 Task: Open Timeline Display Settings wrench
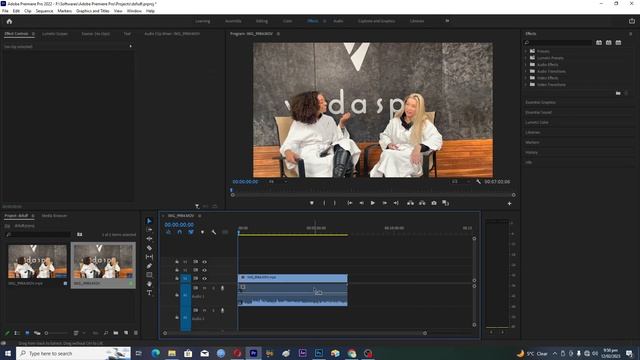[214, 232]
